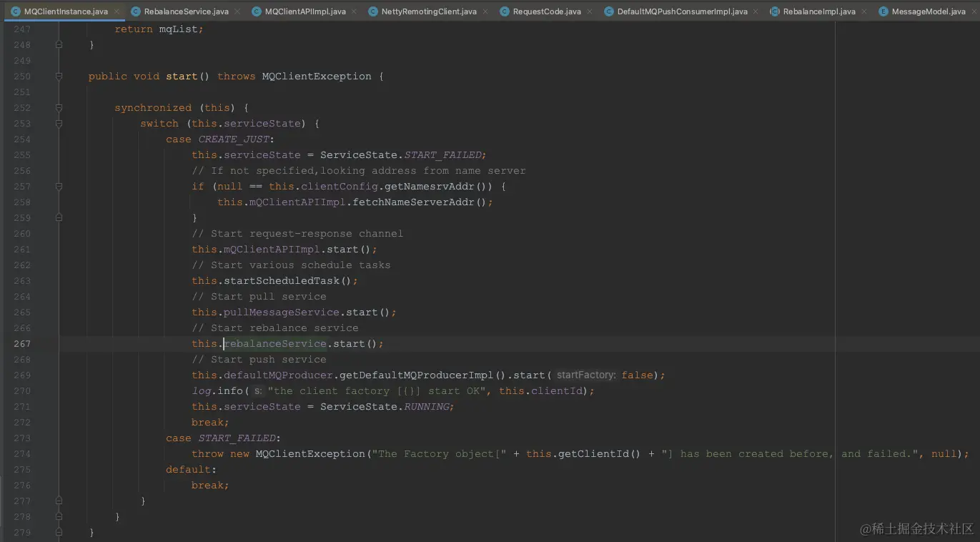Click the comment 'Start various schedule tasks'
The height and width of the screenshot is (542, 980).
(291, 265)
